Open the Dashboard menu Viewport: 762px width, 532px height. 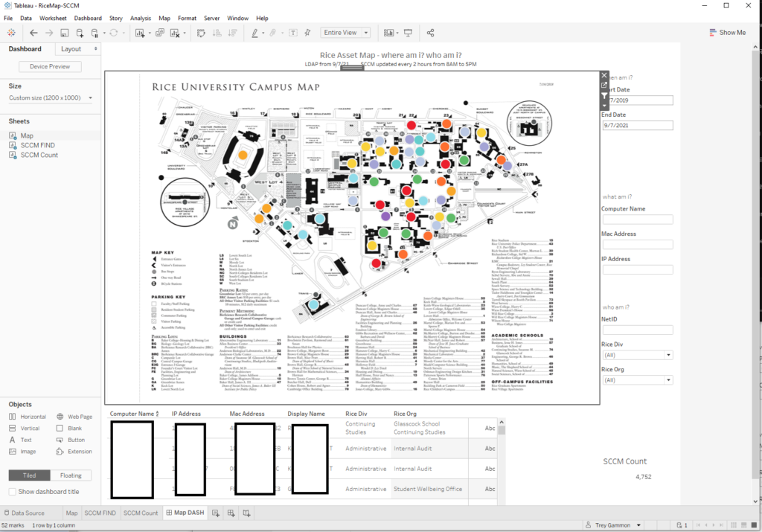click(x=88, y=18)
